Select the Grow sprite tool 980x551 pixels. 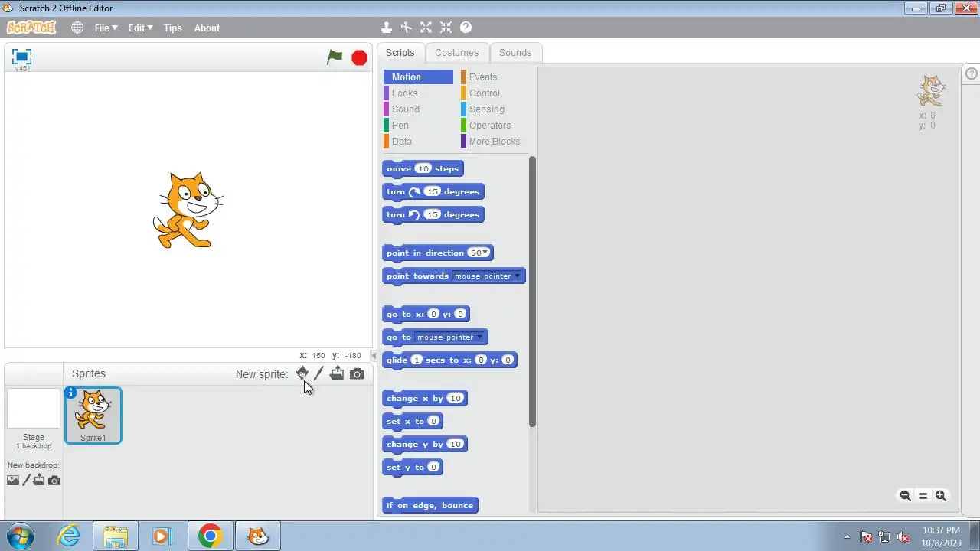426,28
